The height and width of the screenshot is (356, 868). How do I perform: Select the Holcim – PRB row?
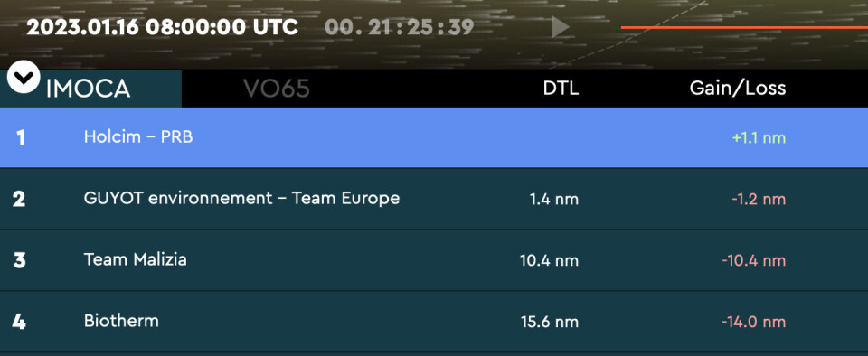click(434, 137)
